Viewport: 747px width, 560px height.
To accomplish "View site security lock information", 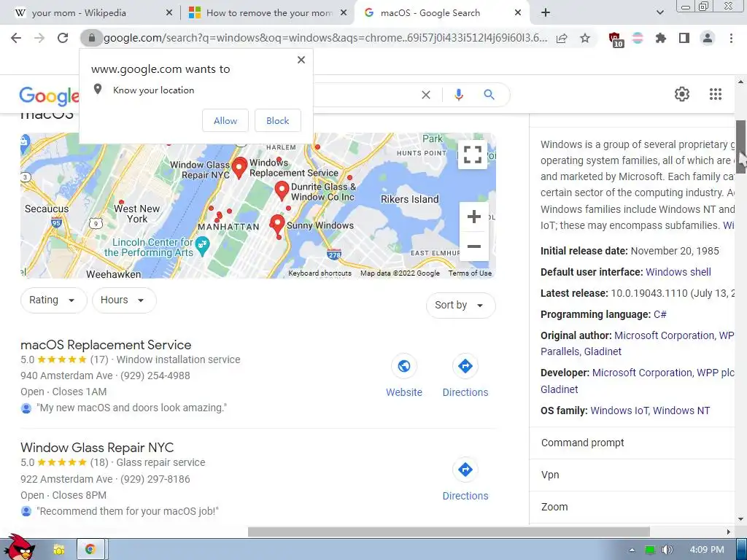I will 91,38.
